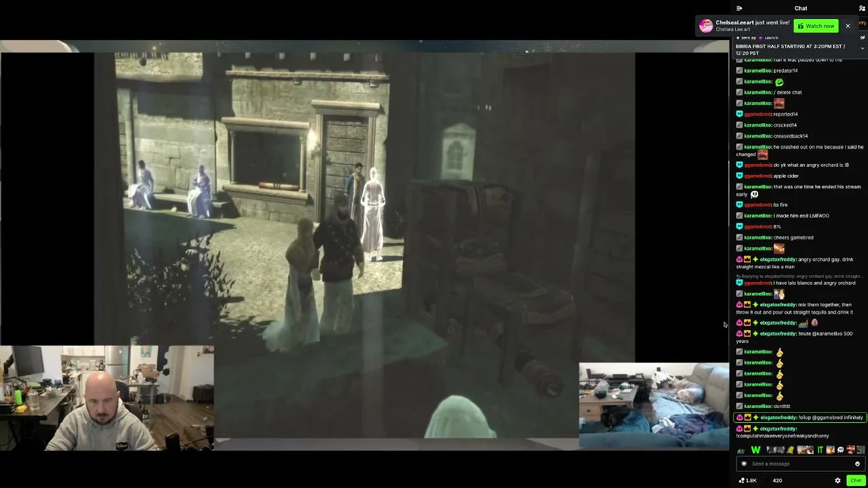
Task: Click 'i made him end LMFAOO' message
Action: pyautogui.click(x=802, y=216)
